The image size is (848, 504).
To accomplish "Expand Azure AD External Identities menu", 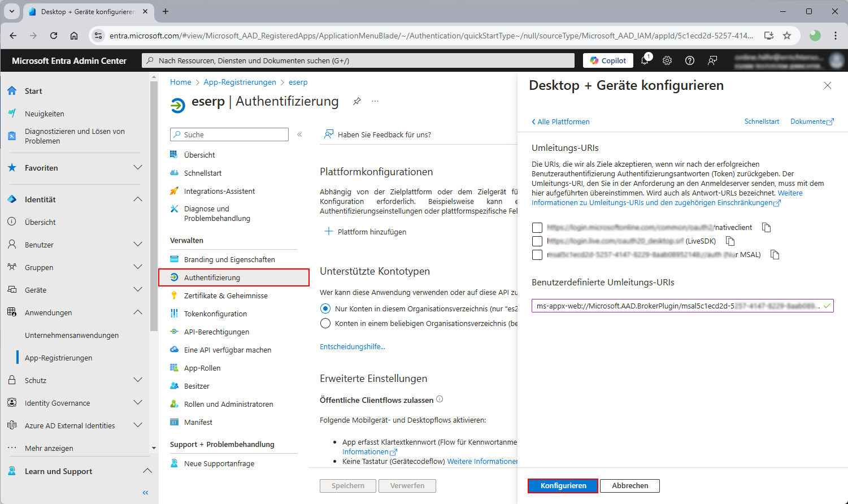I will coord(138,425).
